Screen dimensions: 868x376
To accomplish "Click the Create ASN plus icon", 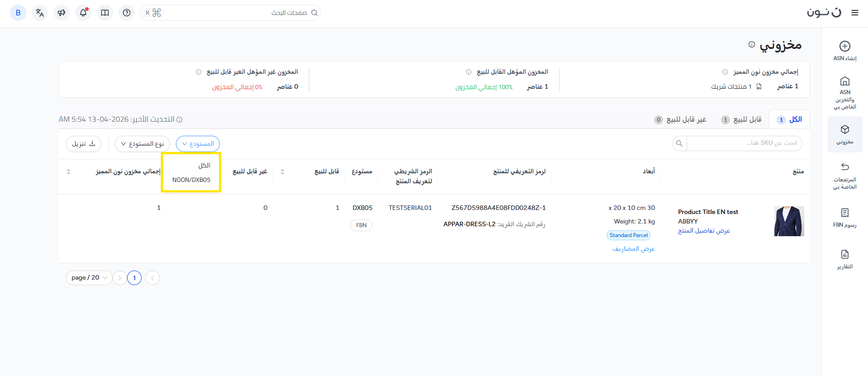I will coord(844,46).
